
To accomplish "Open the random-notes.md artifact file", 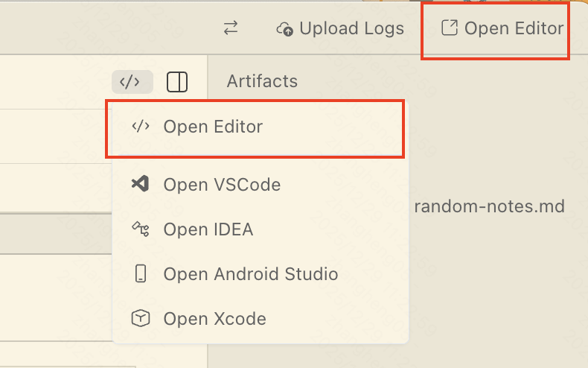I will point(489,206).
